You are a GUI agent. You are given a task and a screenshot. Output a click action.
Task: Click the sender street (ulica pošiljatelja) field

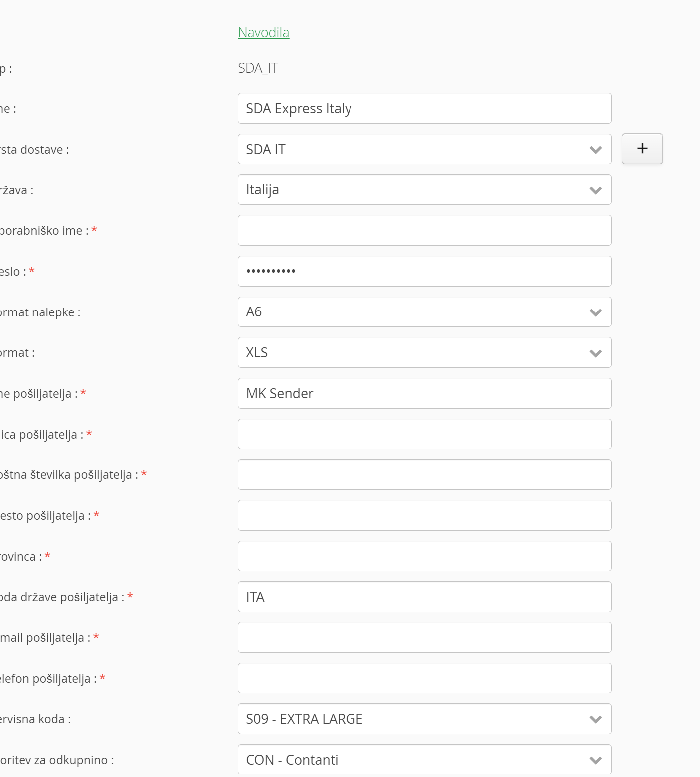tap(425, 434)
